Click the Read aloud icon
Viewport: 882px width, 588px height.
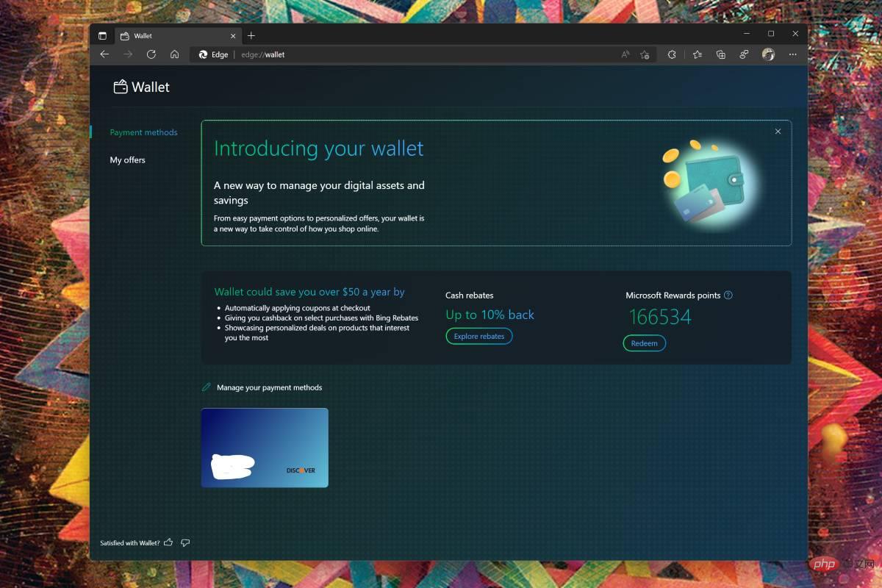625,54
